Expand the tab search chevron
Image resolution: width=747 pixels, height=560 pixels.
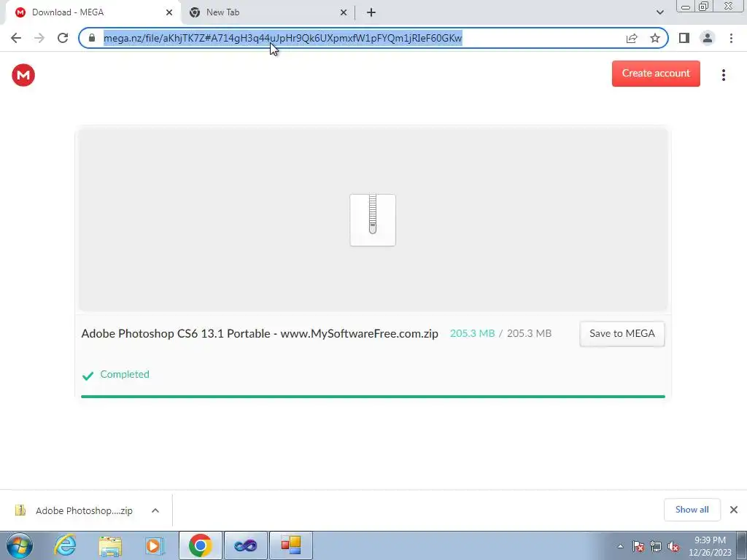(x=659, y=12)
